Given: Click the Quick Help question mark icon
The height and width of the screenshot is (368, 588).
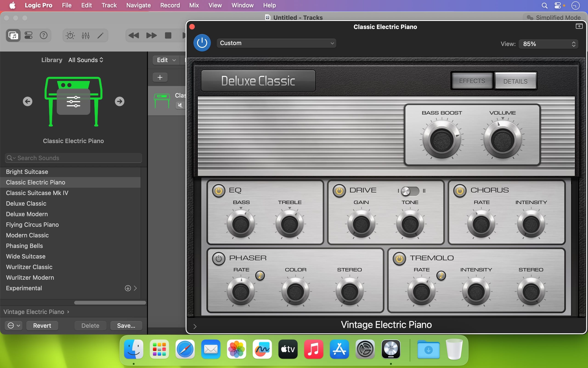Looking at the screenshot, I should (43, 35).
